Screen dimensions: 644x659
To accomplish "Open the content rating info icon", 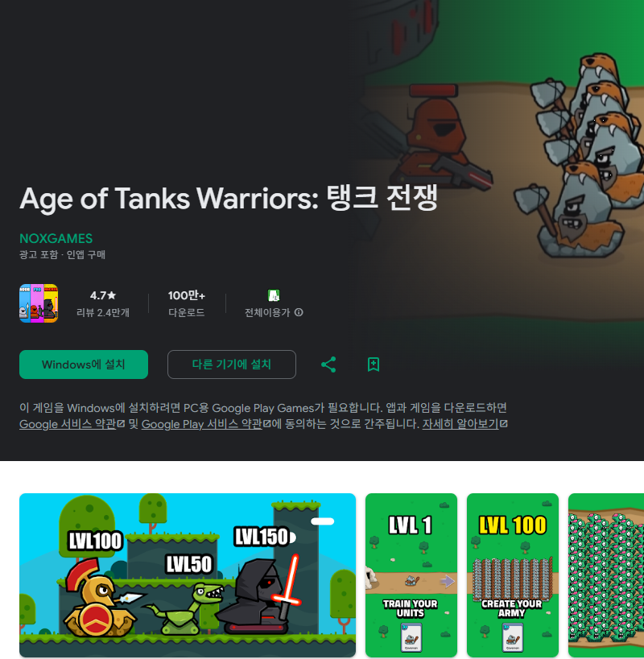I will [x=299, y=312].
